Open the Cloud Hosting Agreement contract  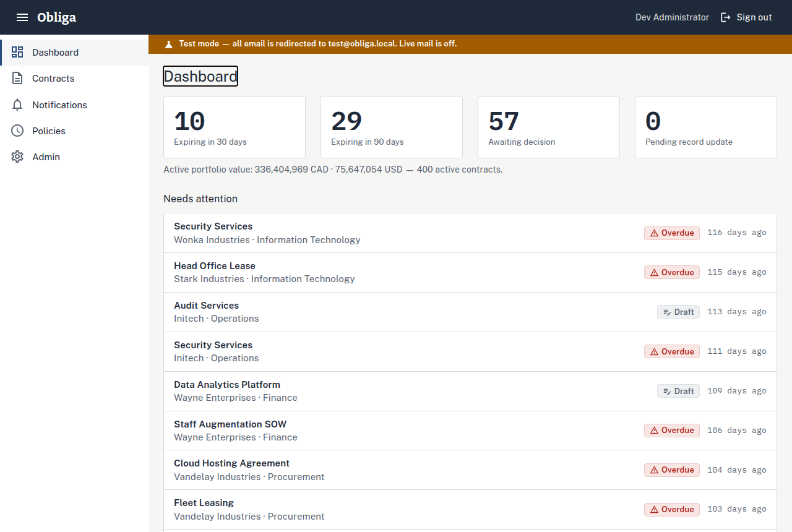click(x=470, y=470)
